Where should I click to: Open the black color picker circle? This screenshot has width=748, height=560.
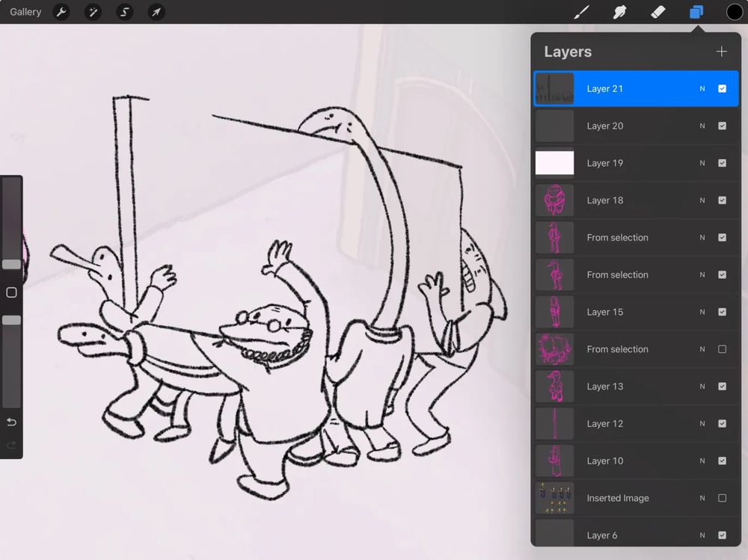(735, 12)
